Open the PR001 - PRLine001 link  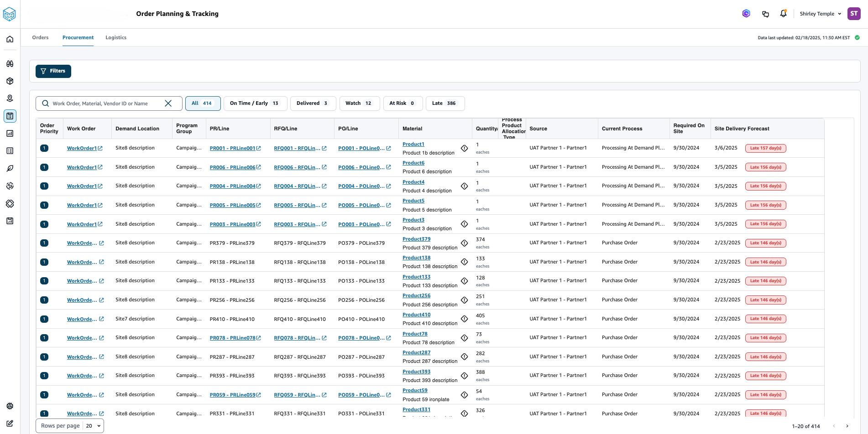232,148
